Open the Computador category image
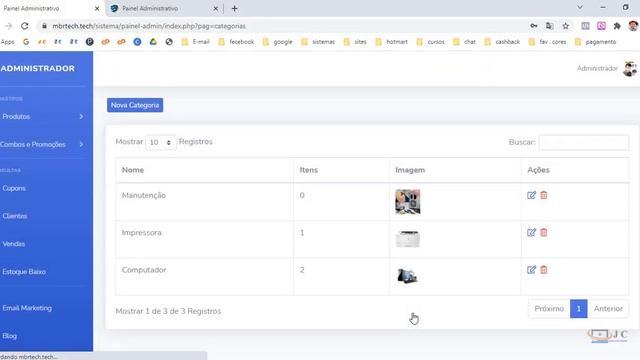The height and width of the screenshot is (360, 640). (407, 276)
